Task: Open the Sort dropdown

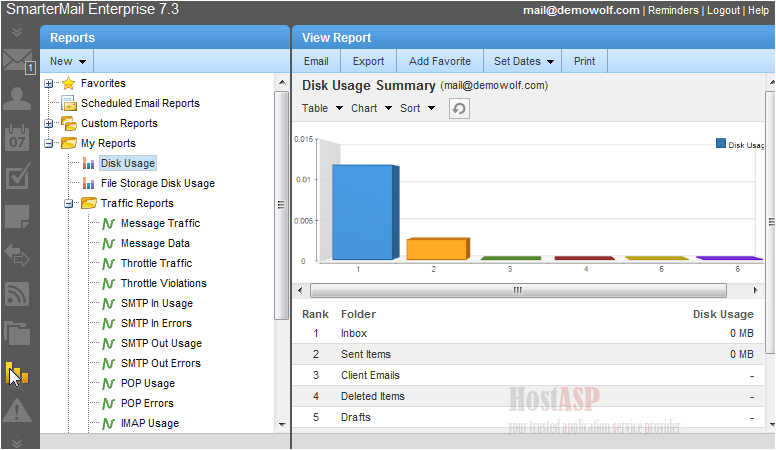Action: [x=417, y=108]
